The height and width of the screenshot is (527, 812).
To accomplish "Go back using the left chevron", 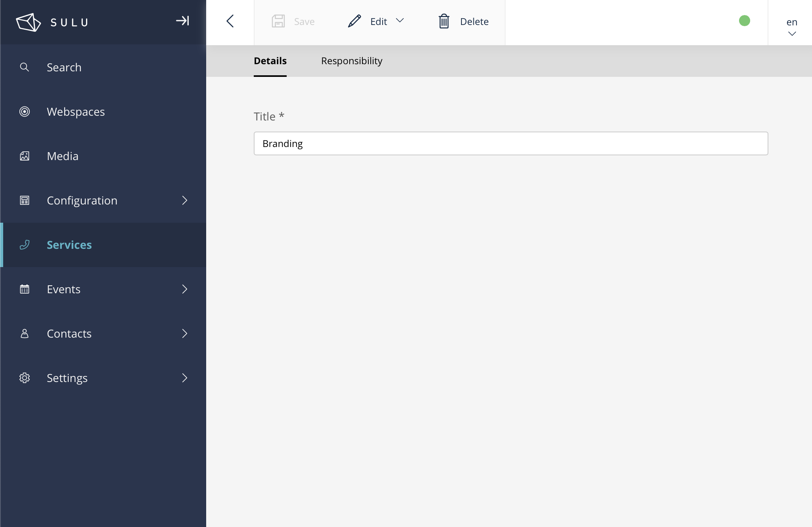I will pyautogui.click(x=230, y=21).
